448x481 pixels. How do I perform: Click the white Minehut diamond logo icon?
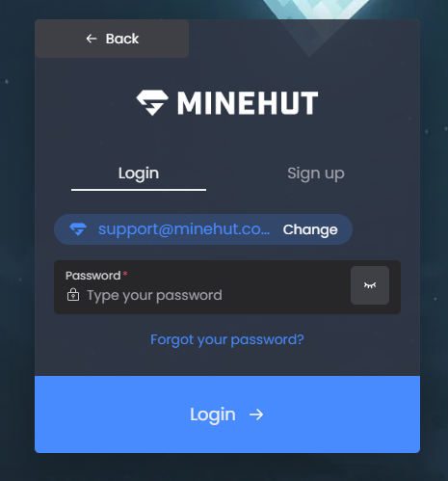(152, 102)
